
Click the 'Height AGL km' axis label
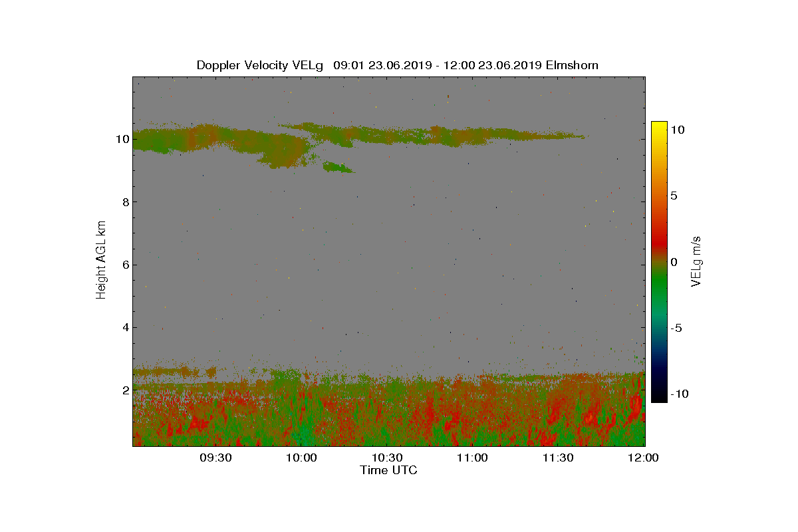click(101, 260)
